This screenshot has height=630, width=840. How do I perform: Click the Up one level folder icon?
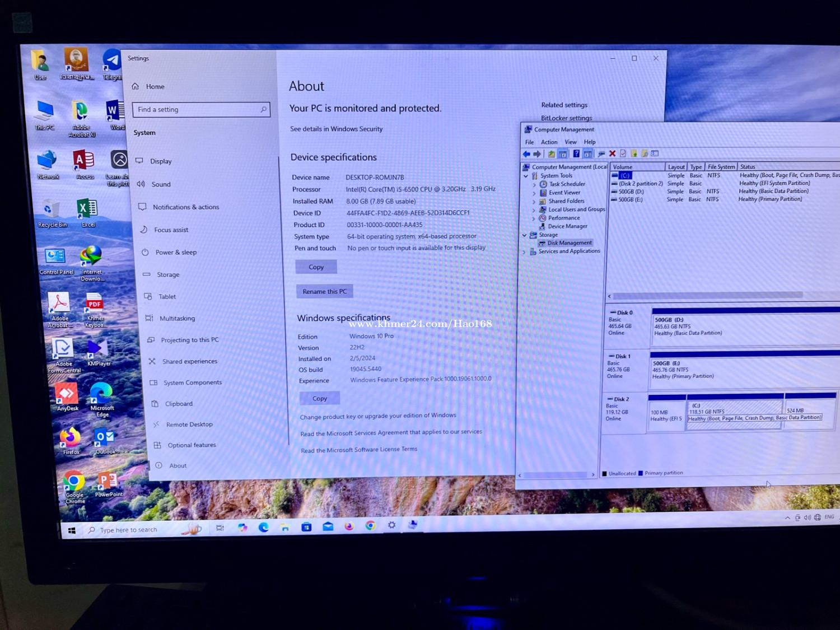coord(552,154)
